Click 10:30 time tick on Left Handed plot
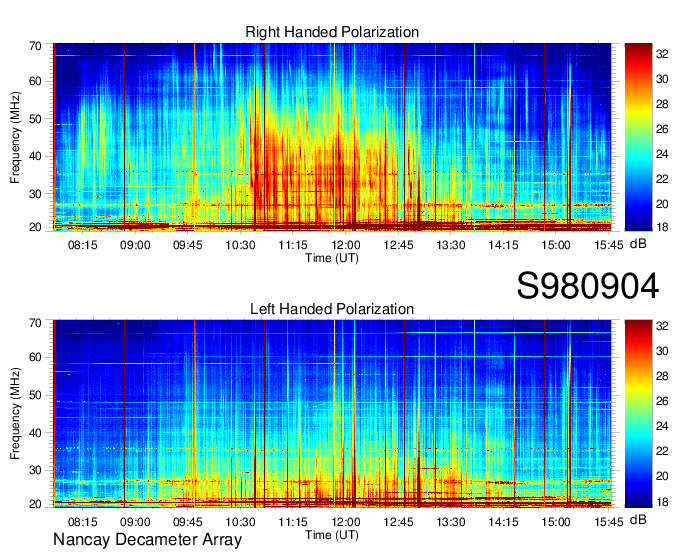 pyautogui.click(x=240, y=522)
